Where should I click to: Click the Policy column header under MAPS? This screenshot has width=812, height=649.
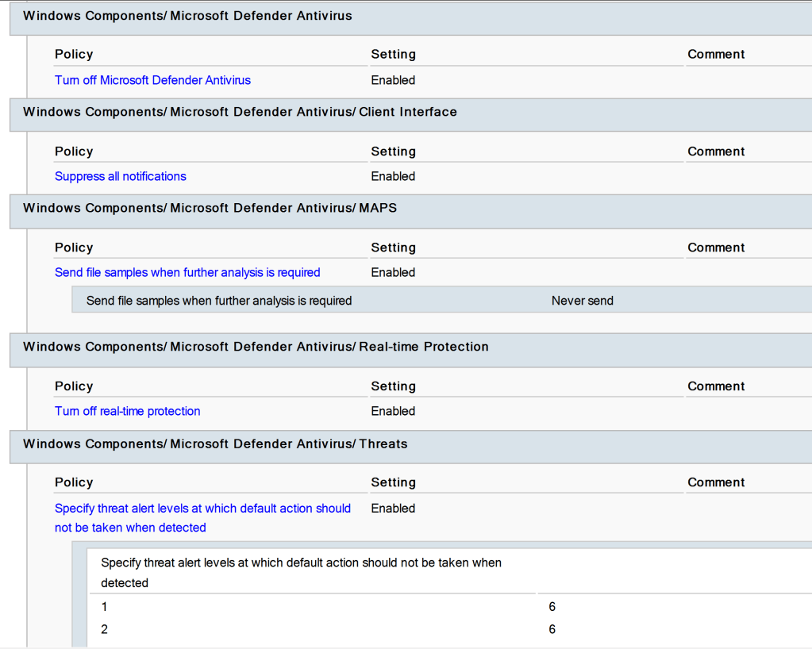[x=74, y=248]
